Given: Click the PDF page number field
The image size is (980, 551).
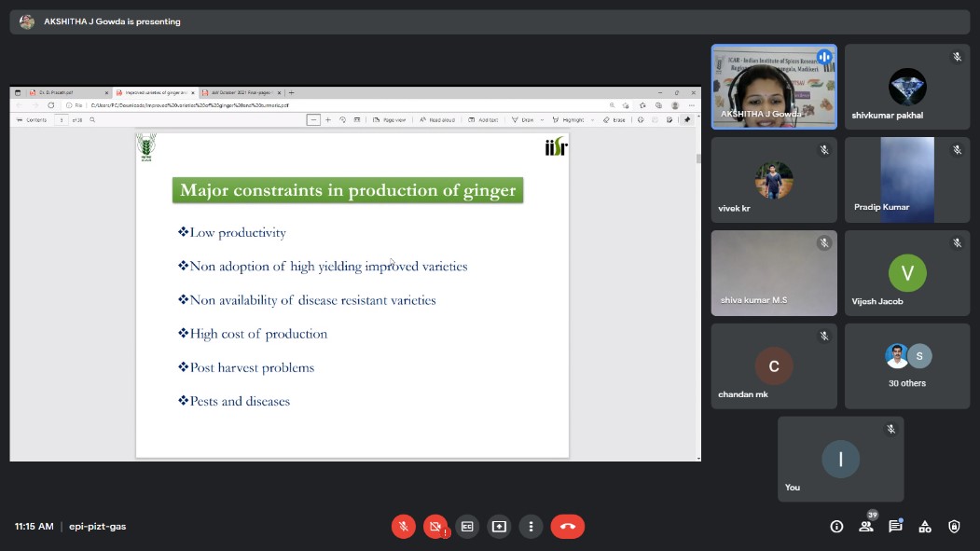Looking at the screenshot, I should [x=62, y=120].
